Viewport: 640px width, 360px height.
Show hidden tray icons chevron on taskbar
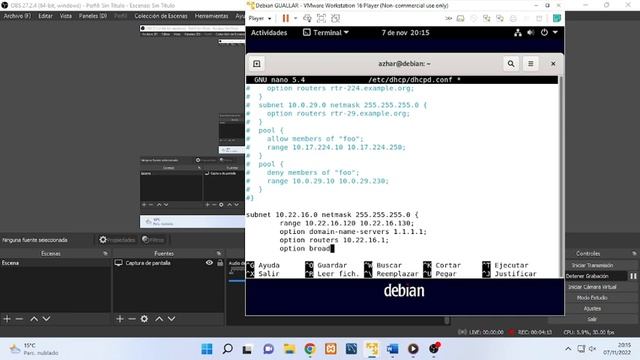click(568, 349)
